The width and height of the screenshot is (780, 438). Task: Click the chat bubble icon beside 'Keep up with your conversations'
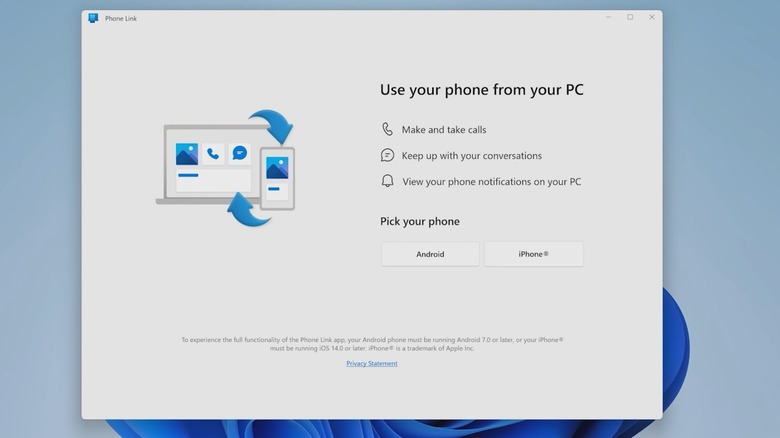[x=388, y=155]
